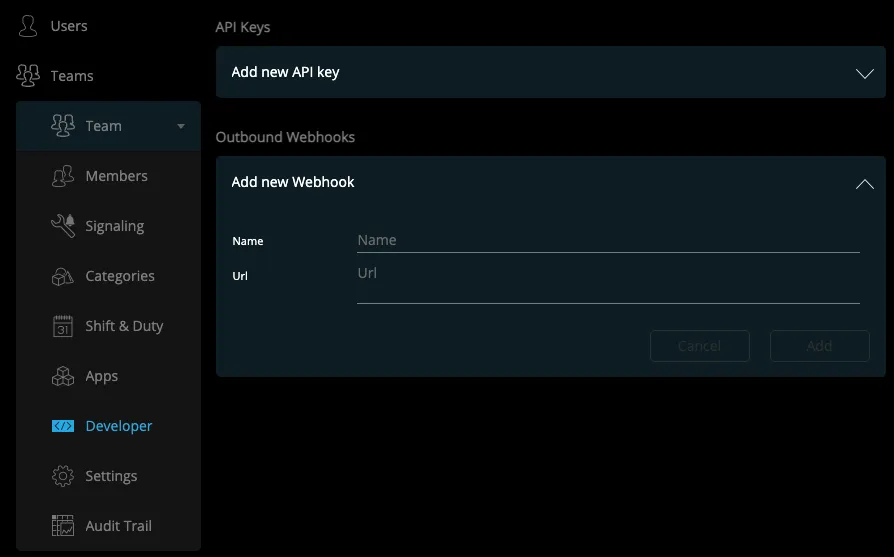The height and width of the screenshot is (557, 894).
Task: Click the Url field label
Action: (x=240, y=276)
